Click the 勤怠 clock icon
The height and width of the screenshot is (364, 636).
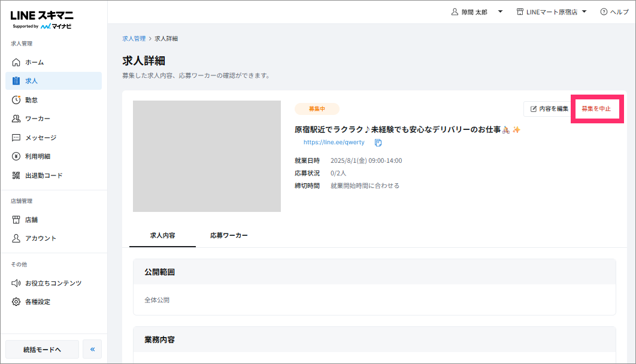point(16,100)
